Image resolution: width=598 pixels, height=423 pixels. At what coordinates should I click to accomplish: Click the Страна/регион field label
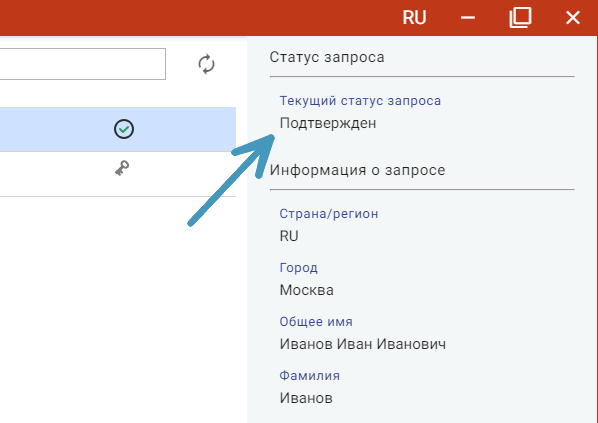(329, 214)
